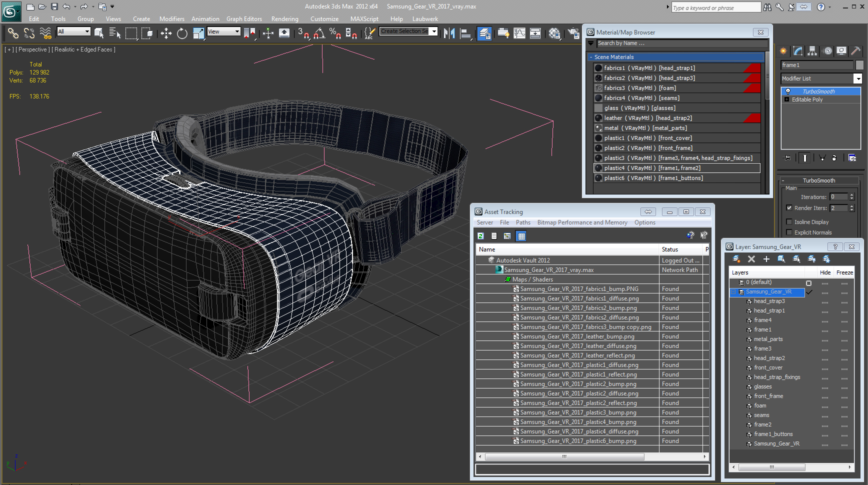Open the Utilities hammer panel tab
The width and height of the screenshot is (868, 485).
point(856,51)
